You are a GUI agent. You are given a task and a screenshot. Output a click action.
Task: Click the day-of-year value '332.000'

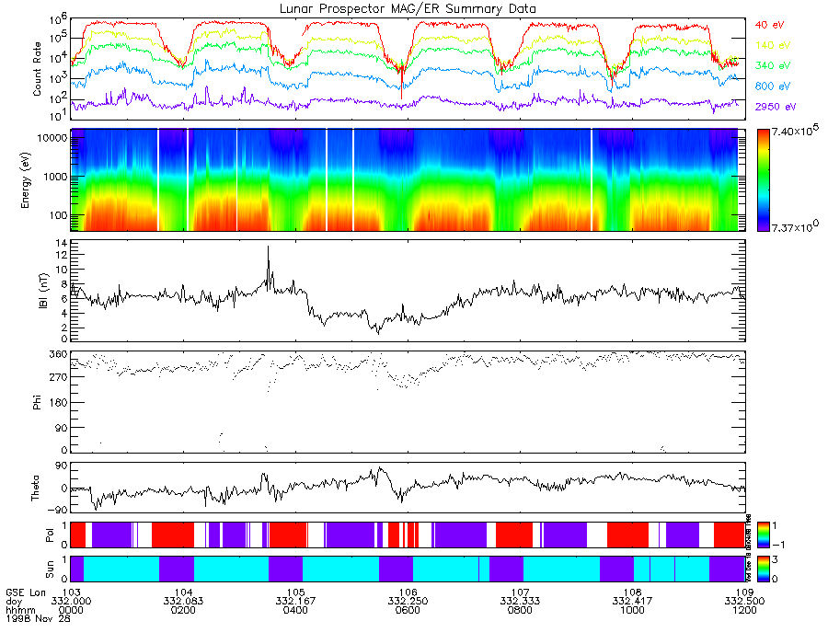click(x=71, y=602)
